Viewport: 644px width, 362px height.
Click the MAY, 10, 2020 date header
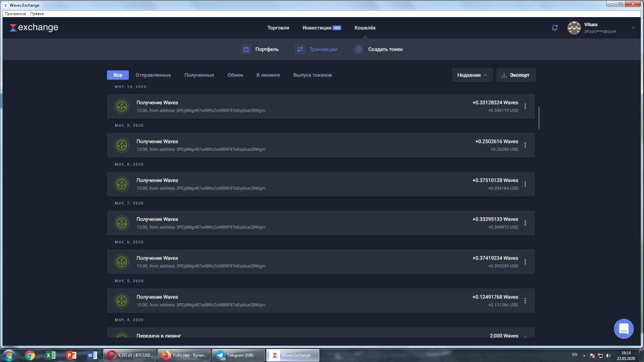(x=131, y=86)
